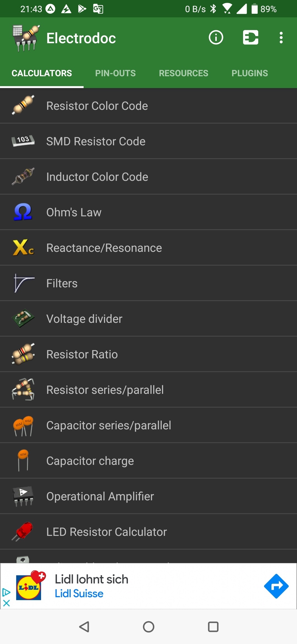Tap the SMD Resistor 103 chip icon
The height and width of the screenshot is (644, 297).
point(23,141)
